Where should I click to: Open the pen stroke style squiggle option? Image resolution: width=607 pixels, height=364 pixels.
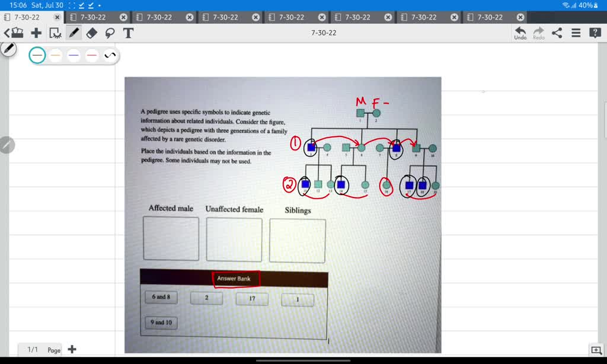(110, 55)
